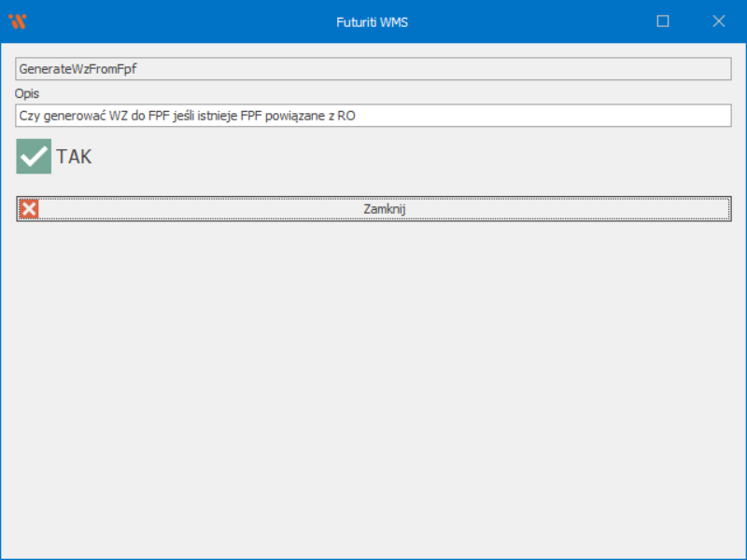Click the Futuriti WMS title text
The height and width of the screenshot is (560, 747).
(372, 21)
